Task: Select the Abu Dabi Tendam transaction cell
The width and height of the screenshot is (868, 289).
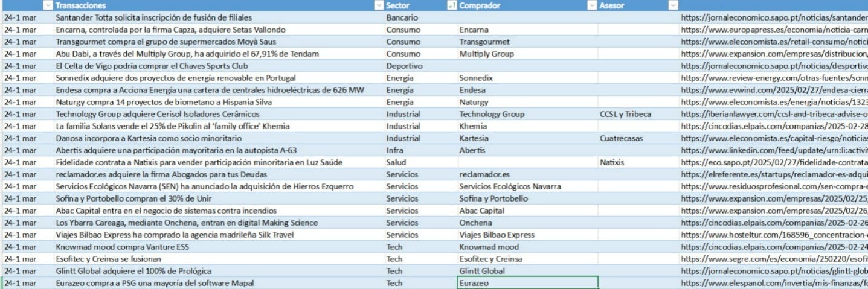Action: (219, 54)
